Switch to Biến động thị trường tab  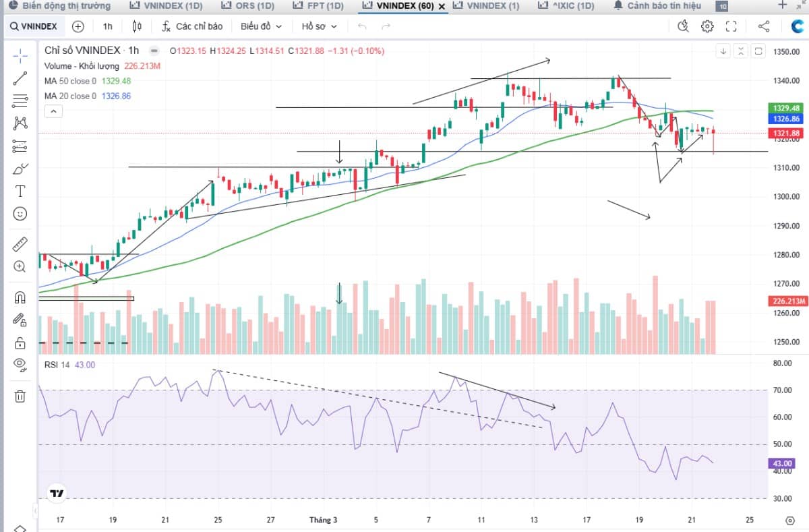[x=60, y=6]
